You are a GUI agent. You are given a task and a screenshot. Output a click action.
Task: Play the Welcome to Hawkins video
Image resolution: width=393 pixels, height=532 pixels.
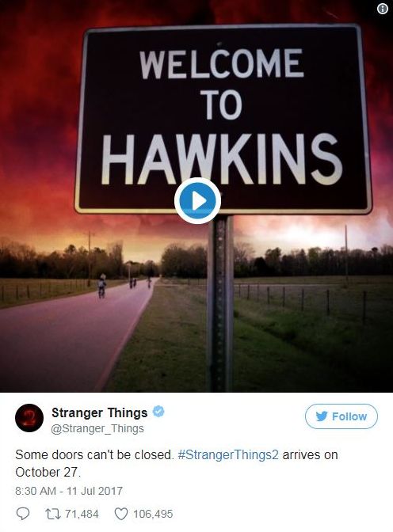click(x=197, y=201)
